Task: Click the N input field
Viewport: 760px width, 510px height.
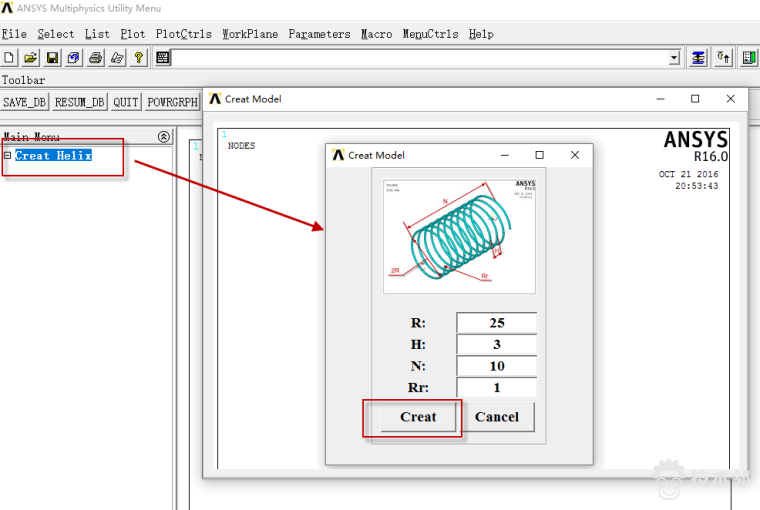Action: tap(496, 366)
